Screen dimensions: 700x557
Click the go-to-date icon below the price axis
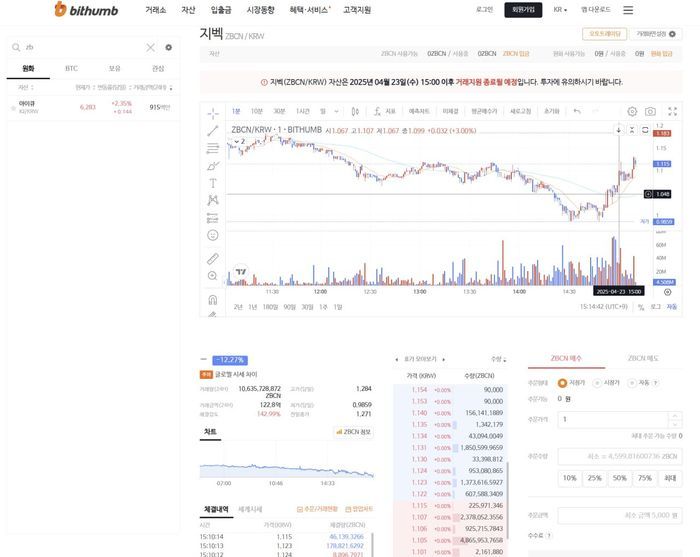point(667,292)
